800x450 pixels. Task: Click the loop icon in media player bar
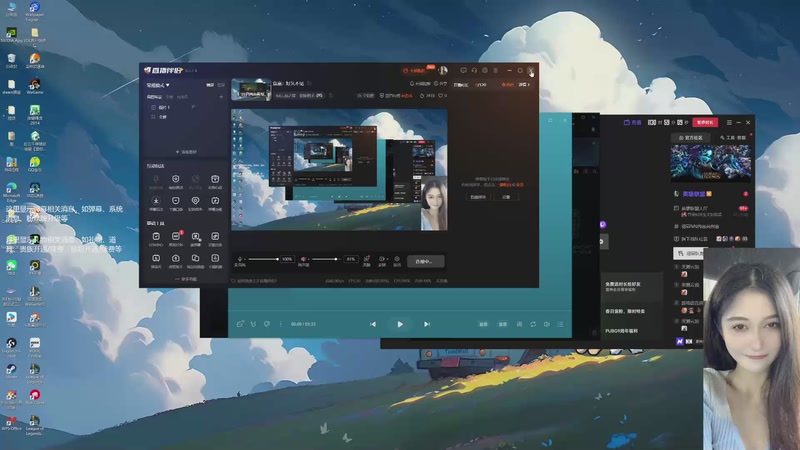click(533, 324)
